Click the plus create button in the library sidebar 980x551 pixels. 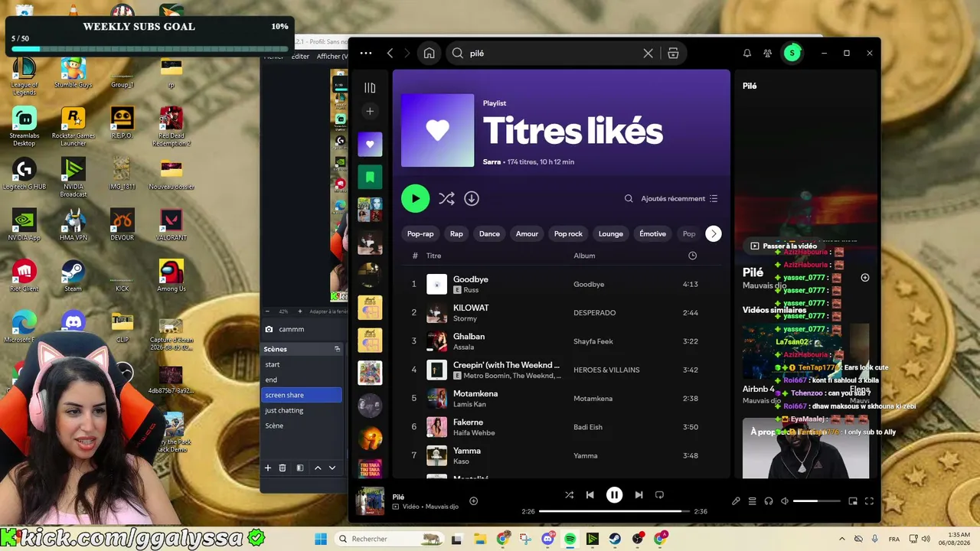[370, 111]
